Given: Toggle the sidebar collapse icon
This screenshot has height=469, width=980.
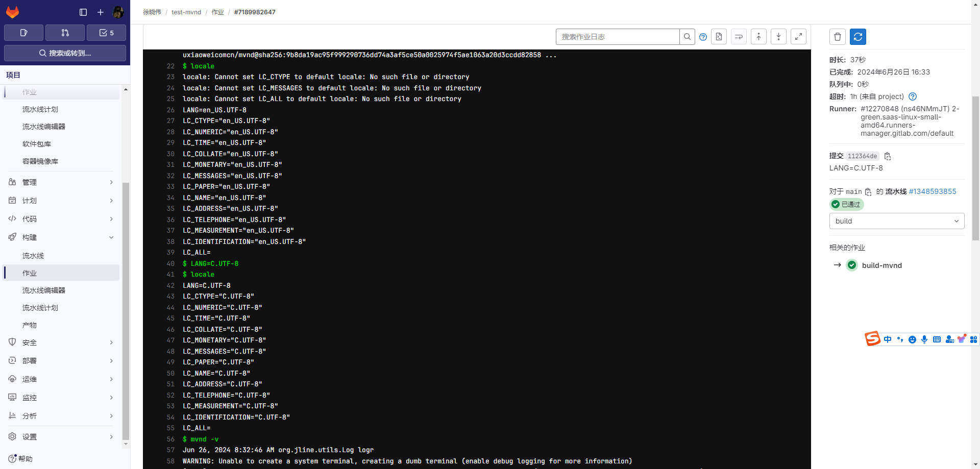Looking at the screenshot, I should [83, 12].
